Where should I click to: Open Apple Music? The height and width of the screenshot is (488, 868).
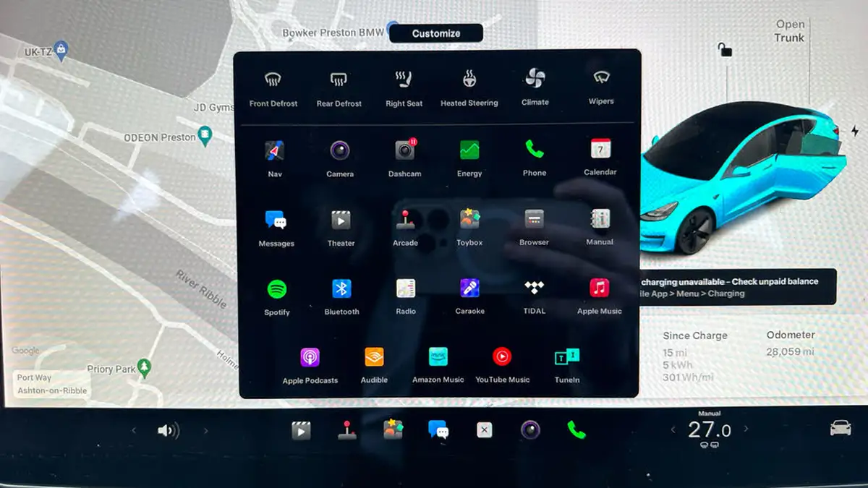pyautogui.click(x=599, y=296)
